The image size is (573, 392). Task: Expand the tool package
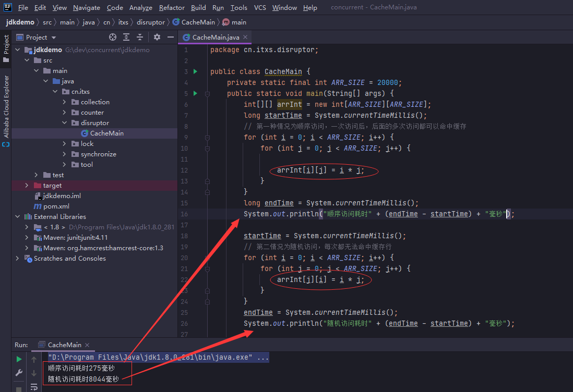pos(64,165)
